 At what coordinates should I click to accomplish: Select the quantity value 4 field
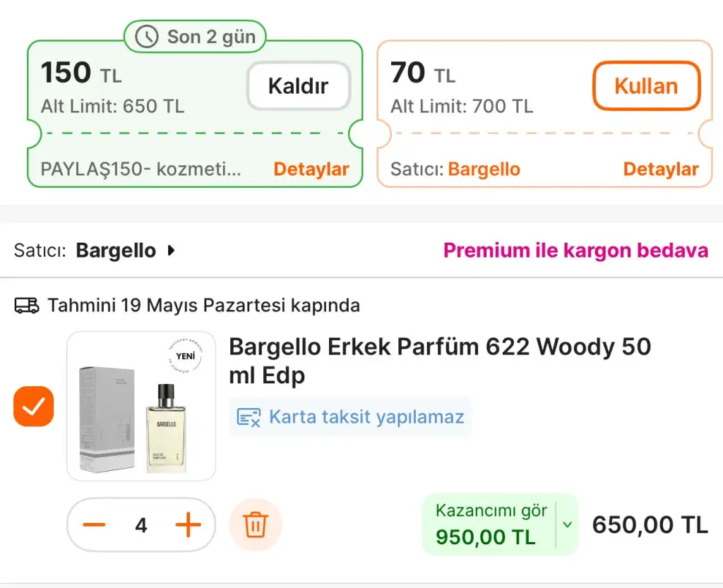click(141, 525)
